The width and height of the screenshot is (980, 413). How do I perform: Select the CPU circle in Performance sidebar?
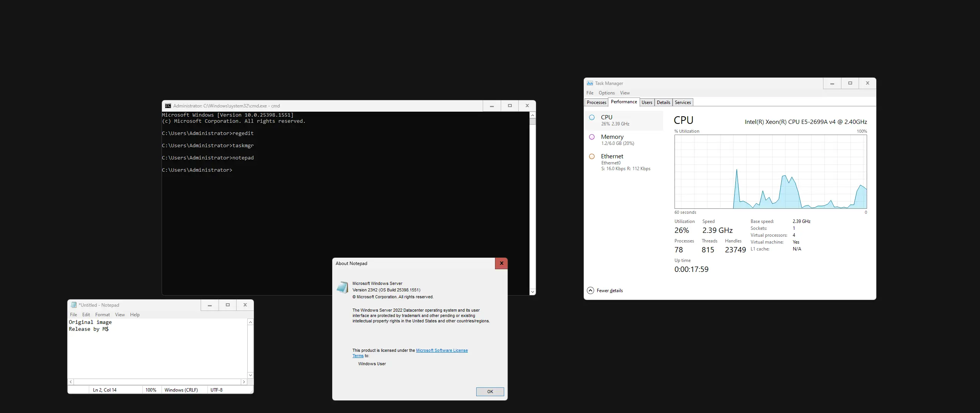[592, 117]
